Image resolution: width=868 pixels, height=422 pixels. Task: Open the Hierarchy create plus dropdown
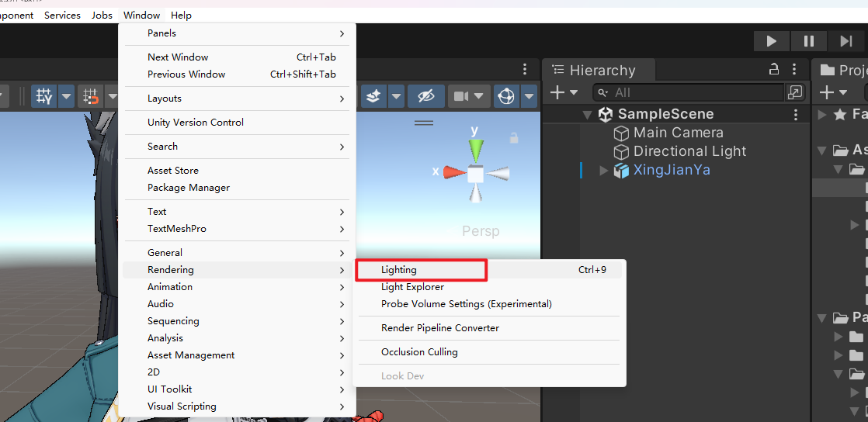coord(564,92)
